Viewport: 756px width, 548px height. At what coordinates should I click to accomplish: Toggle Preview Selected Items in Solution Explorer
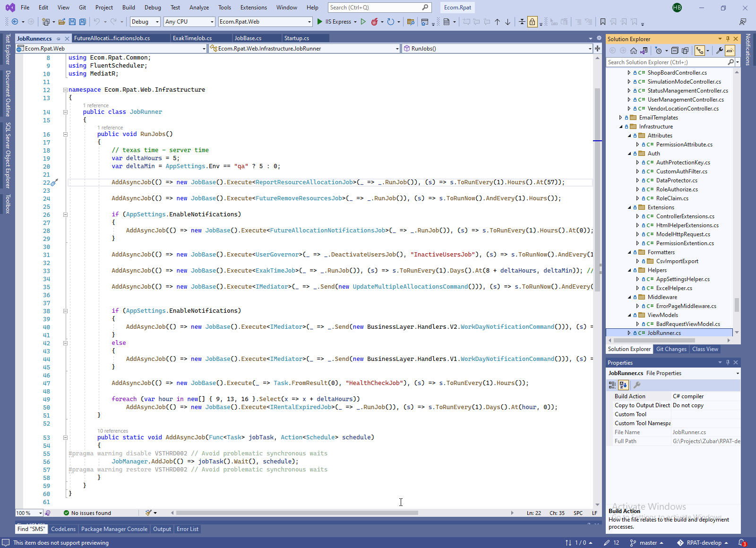pos(730,51)
